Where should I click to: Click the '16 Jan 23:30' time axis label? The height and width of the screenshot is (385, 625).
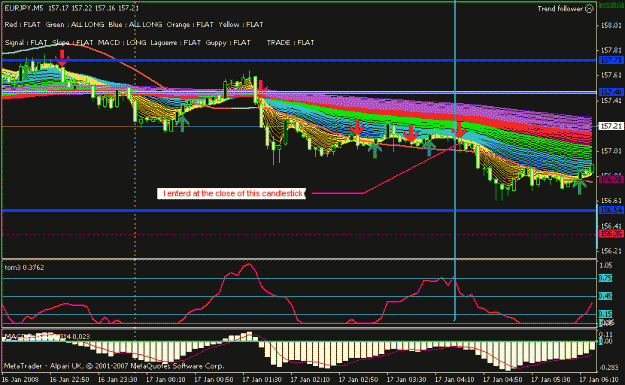118,379
